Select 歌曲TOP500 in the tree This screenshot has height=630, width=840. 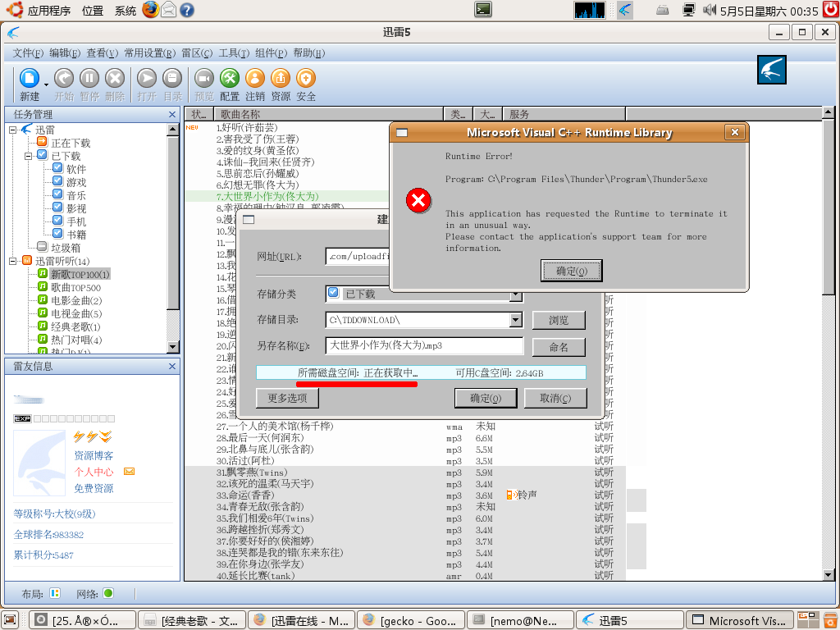pyautogui.click(x=75, y=288)
